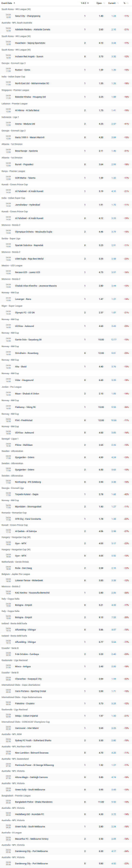Select the Event Date column header
This screenshot has width=132, height=868.
pyautogui.click(x=7, y=3)
